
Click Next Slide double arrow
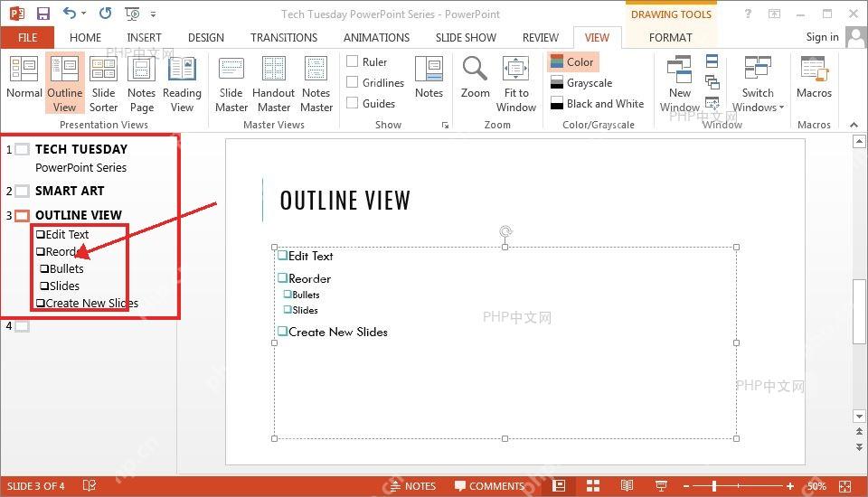(859, 446)
